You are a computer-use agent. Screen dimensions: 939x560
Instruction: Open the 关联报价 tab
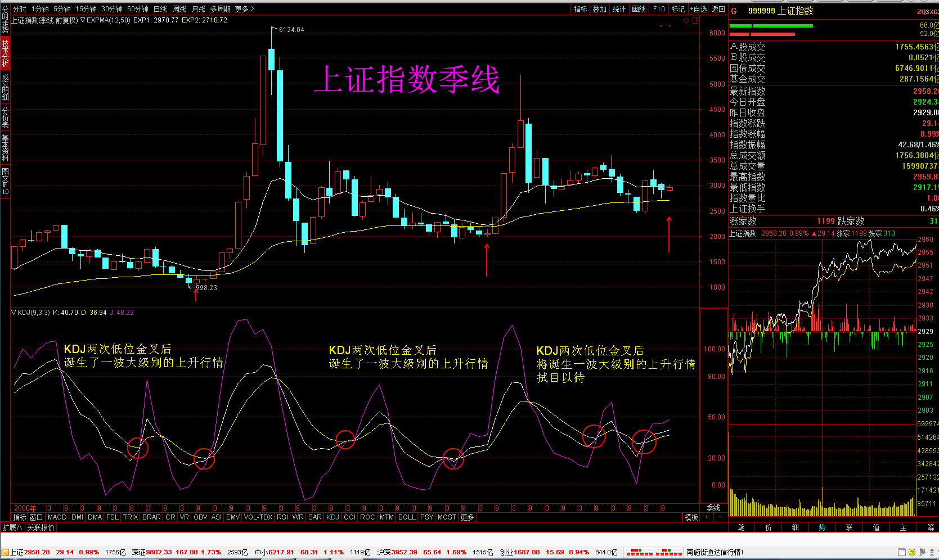click(x=41, y=527)
